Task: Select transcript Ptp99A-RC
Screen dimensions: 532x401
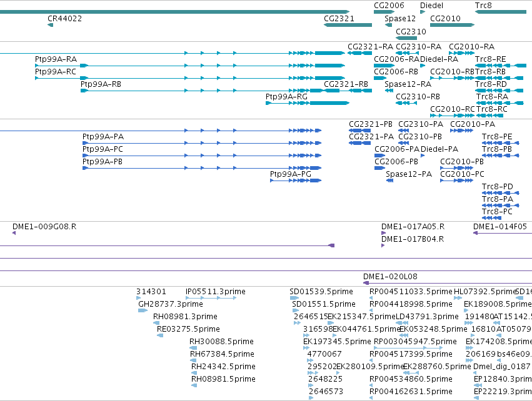Action: point(56,72)
